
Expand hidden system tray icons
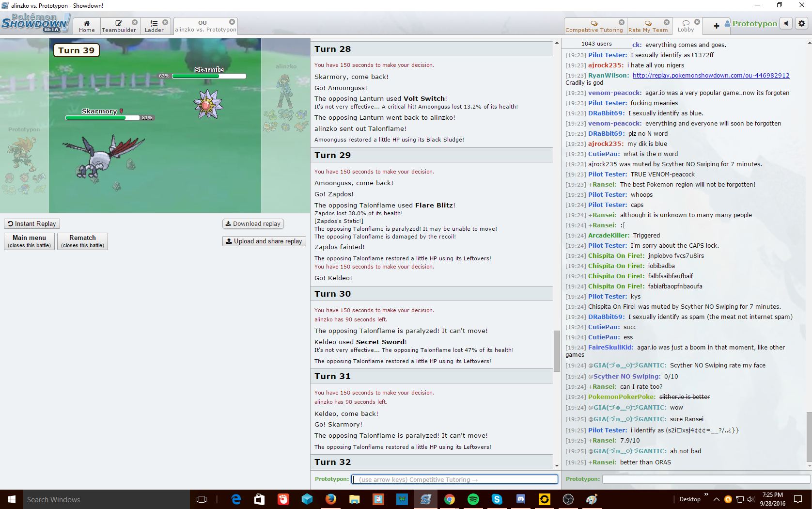click(717, 499)
